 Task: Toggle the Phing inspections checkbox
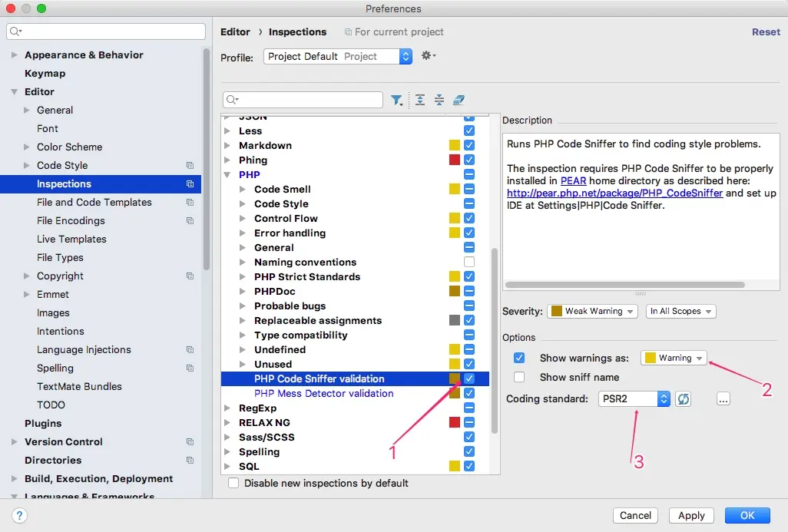click(468, 160)
